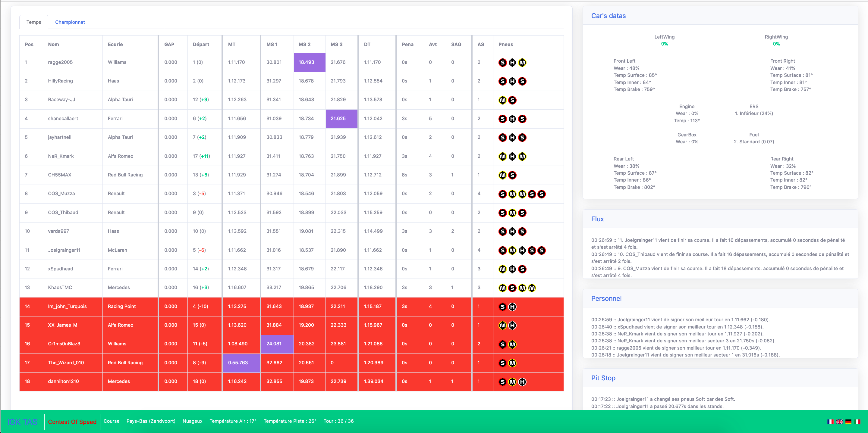This screenshot has width=868, height=433.
Task: Click the 'M' tire compound icon for Raceway-JJ
Action: (x=502, y=100)
